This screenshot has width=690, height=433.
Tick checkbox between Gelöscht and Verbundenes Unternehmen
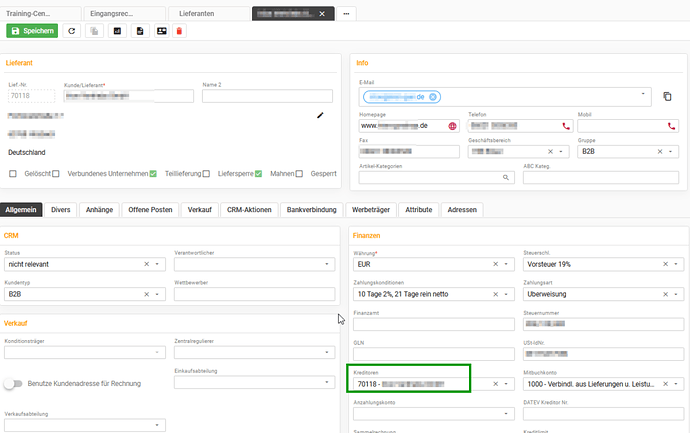[55, 174]
